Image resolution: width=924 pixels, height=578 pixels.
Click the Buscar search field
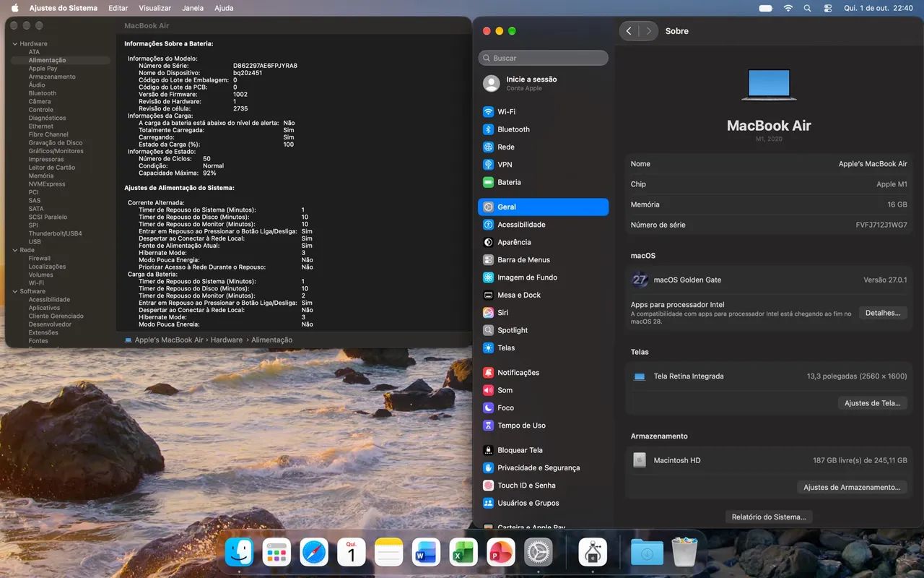544,58
